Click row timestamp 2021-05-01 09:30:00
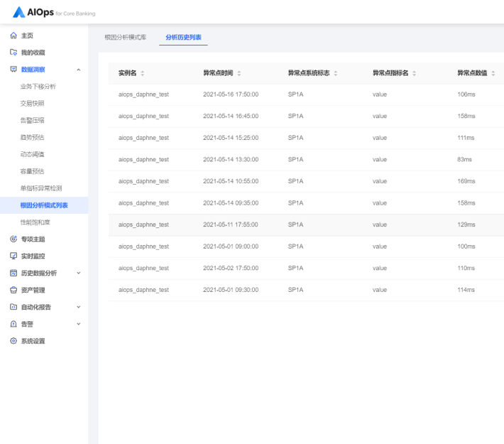The height and width of the screenshot is (444, 504). point(231,290)
